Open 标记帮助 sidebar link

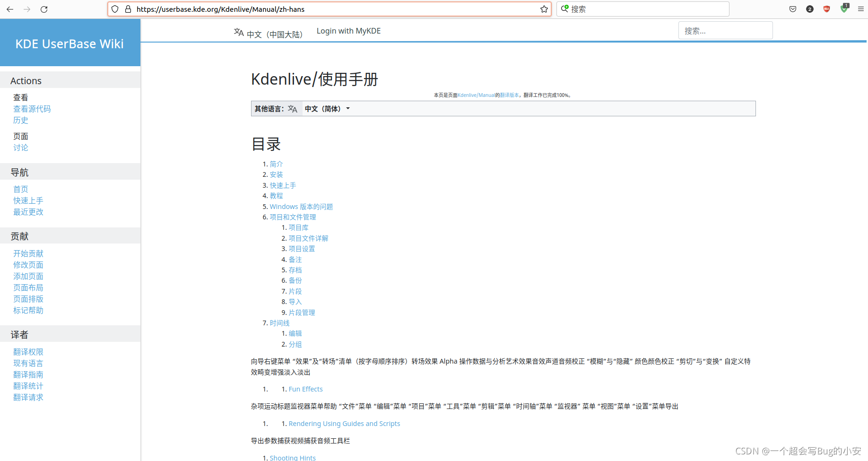coord(28,310)
